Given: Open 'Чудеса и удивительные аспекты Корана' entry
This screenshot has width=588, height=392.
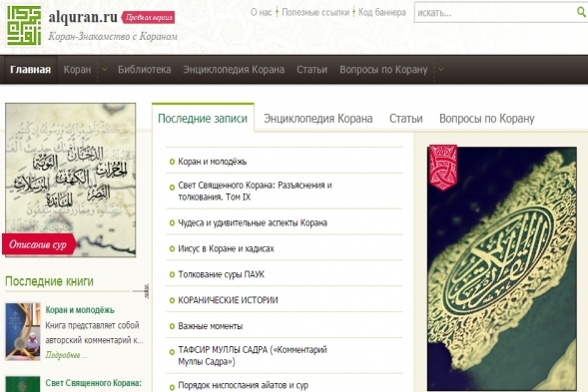Looking at the screenshot, I should (x=253, y=223).
